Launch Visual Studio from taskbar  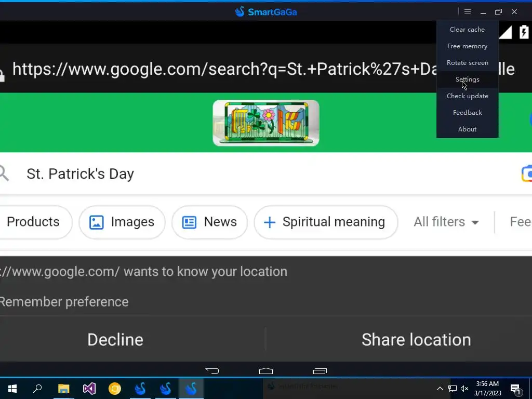(89, 389)
